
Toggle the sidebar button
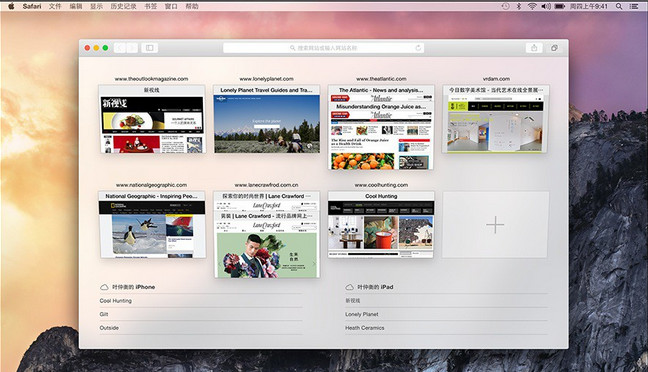click(x=150, y=48)
